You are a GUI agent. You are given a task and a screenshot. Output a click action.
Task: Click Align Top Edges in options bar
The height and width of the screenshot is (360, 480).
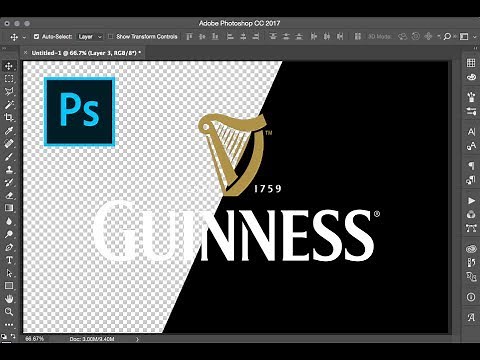[x=189, y=36]
